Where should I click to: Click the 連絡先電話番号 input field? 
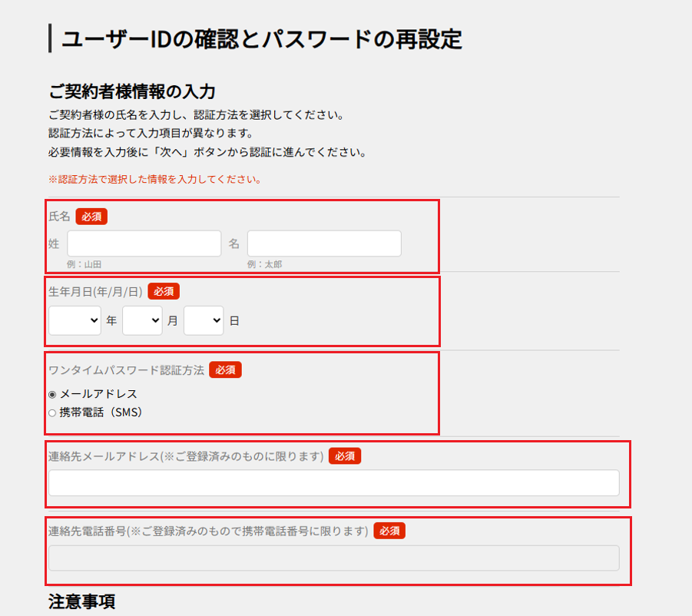pos(334,558)
